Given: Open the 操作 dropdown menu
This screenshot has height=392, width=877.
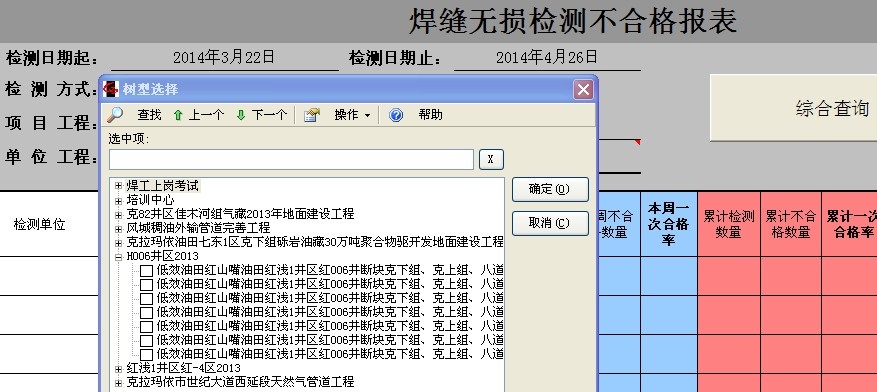Looking at the screenshot, I should [352, 115].
